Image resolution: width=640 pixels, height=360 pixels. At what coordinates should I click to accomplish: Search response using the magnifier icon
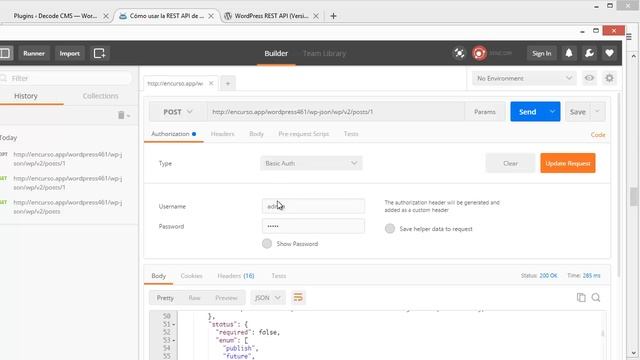(x=596, y=298)
